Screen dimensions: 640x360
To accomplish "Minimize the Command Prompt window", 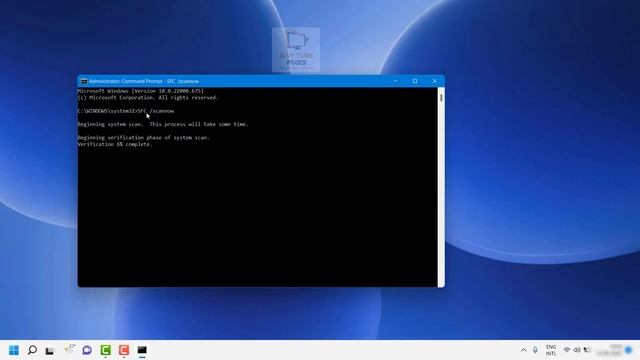I will (396, 81).
